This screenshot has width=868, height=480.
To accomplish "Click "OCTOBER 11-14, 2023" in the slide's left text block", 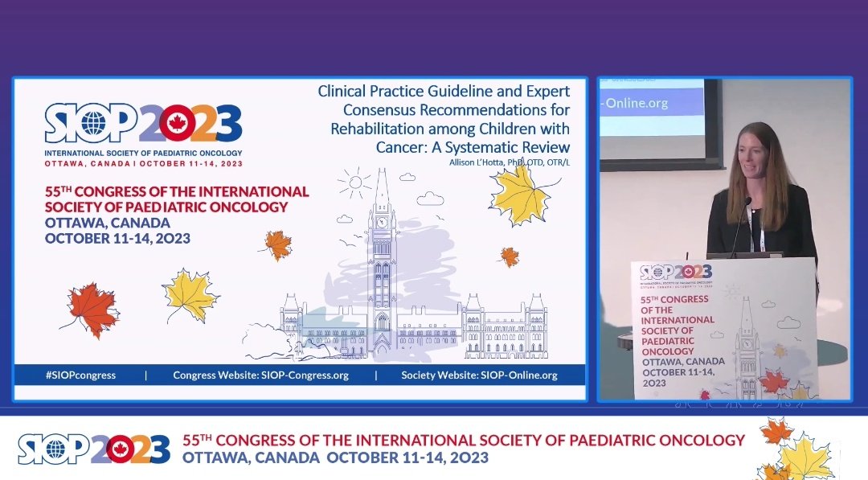I will (117, 238).
